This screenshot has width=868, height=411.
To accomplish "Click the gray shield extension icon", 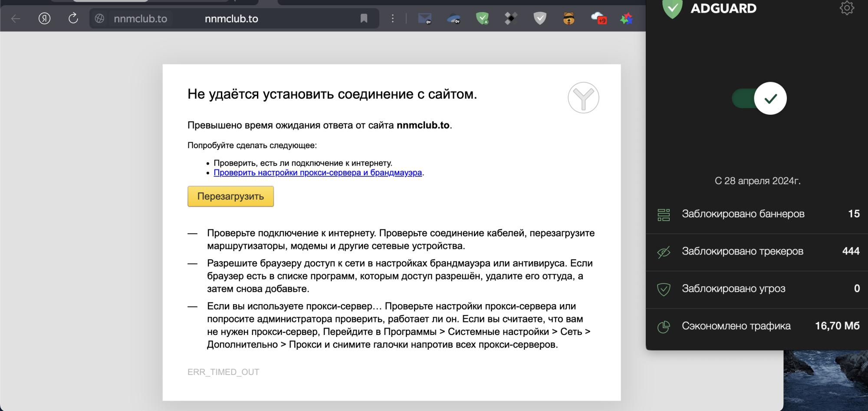I will tap(539, 18).
